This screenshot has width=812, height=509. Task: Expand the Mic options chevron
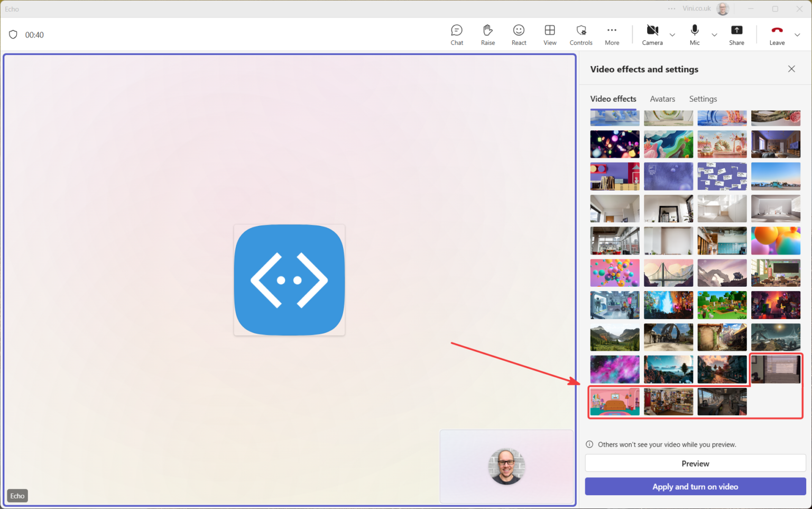[x=714, y=35]
